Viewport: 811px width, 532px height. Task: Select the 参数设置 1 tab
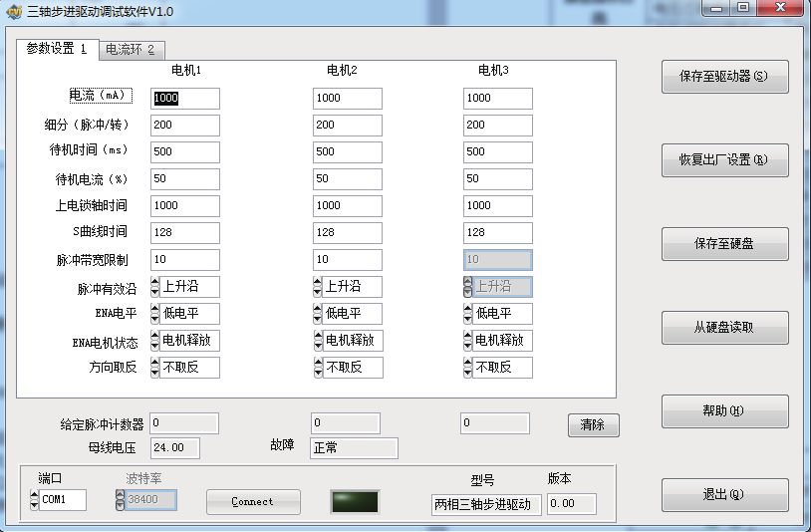click(x=56, y=48)
